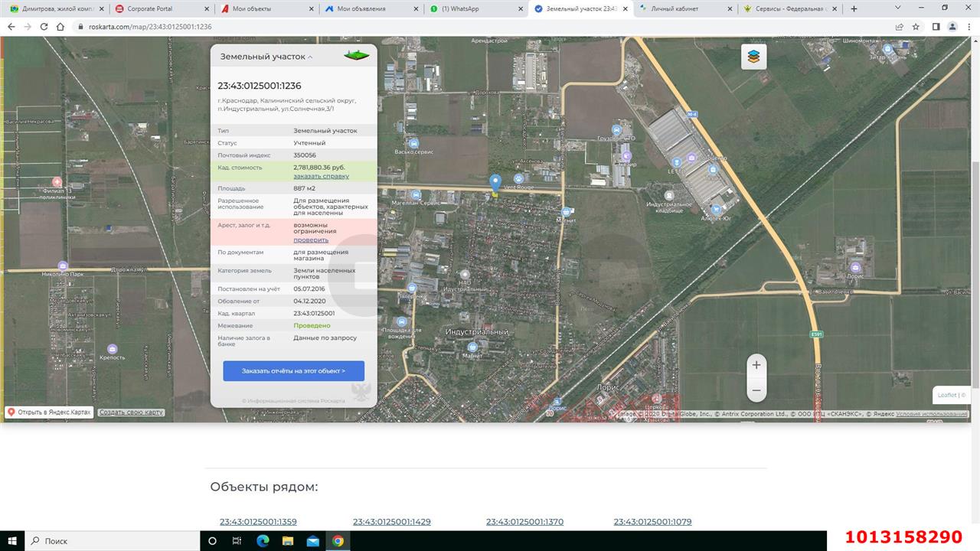Go back in browser history
Image resolution: width=980 pixels, height=551 pixels.
11,26
